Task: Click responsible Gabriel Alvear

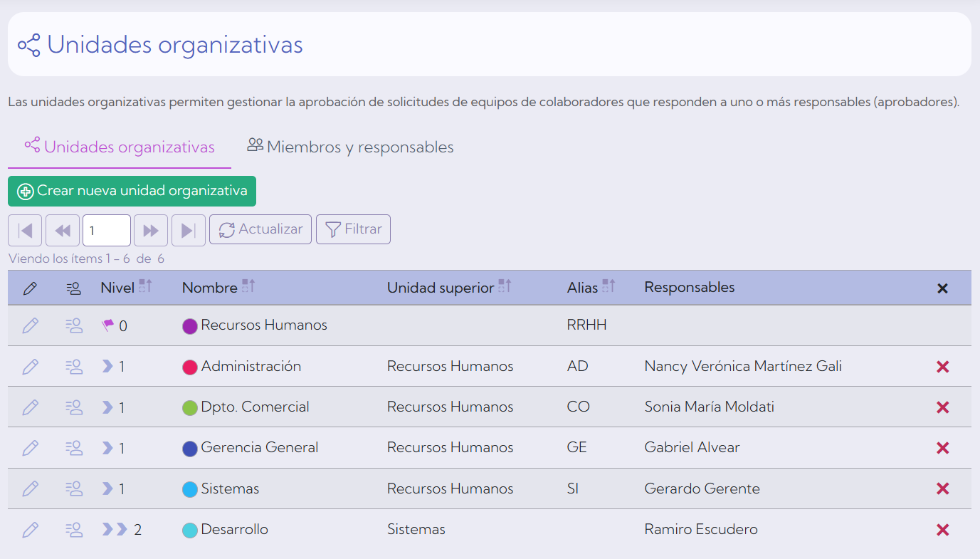Action: pyautogui.click(x=692, y=447)
